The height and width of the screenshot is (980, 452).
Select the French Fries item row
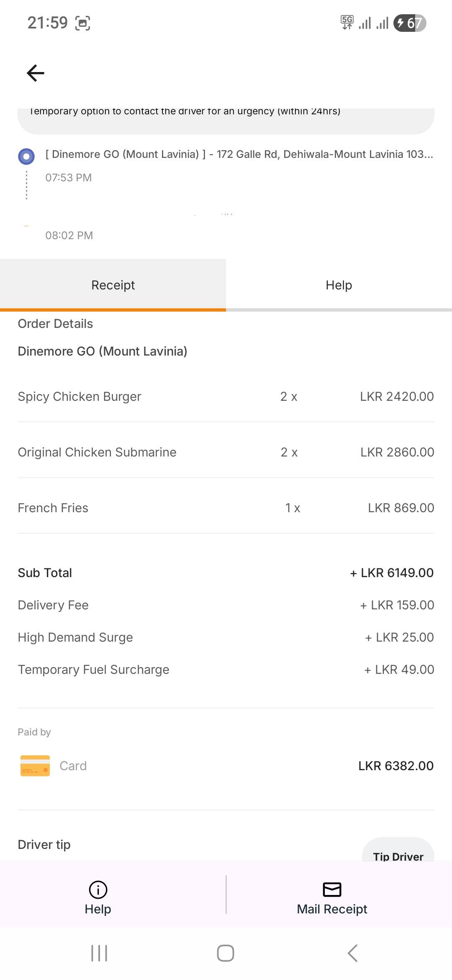226,508
